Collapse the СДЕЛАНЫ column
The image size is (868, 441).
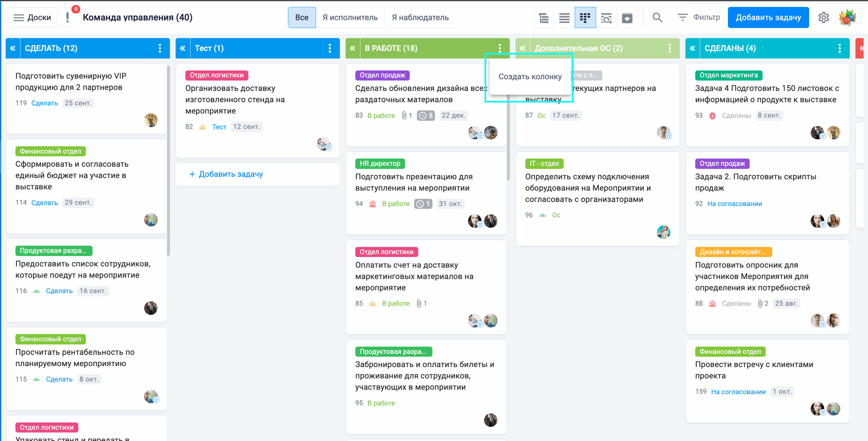692,48
